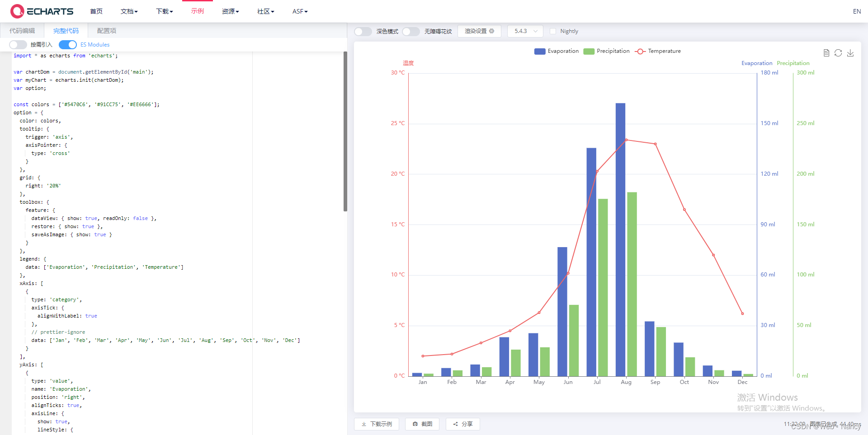Open the 文档 menu
Screen dimensions: 868x435
129,11
